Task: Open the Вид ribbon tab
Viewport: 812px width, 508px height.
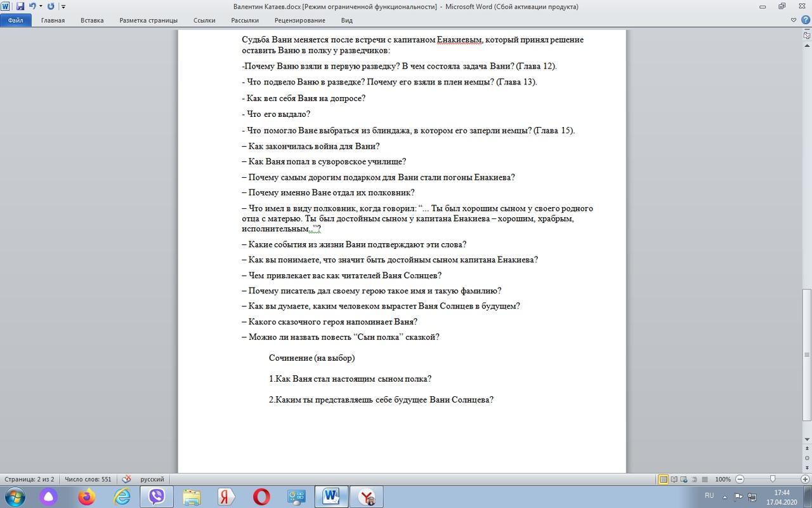Action: tap(347, 20)
